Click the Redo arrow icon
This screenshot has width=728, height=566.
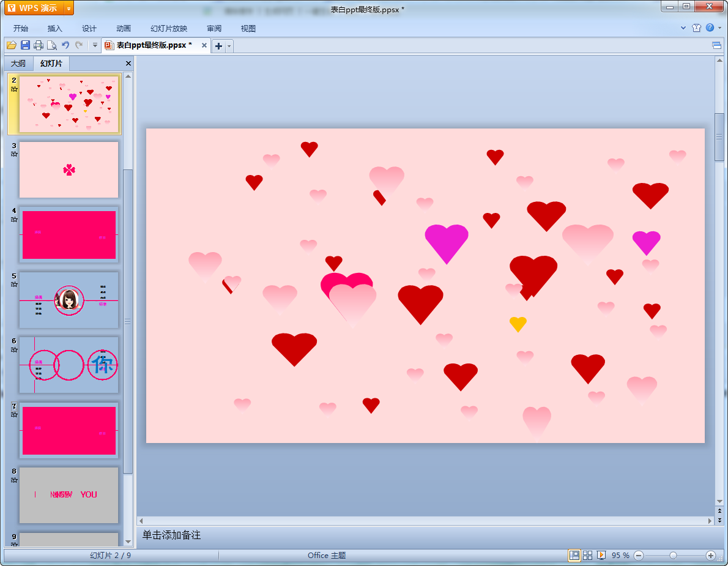pos(79,45)
